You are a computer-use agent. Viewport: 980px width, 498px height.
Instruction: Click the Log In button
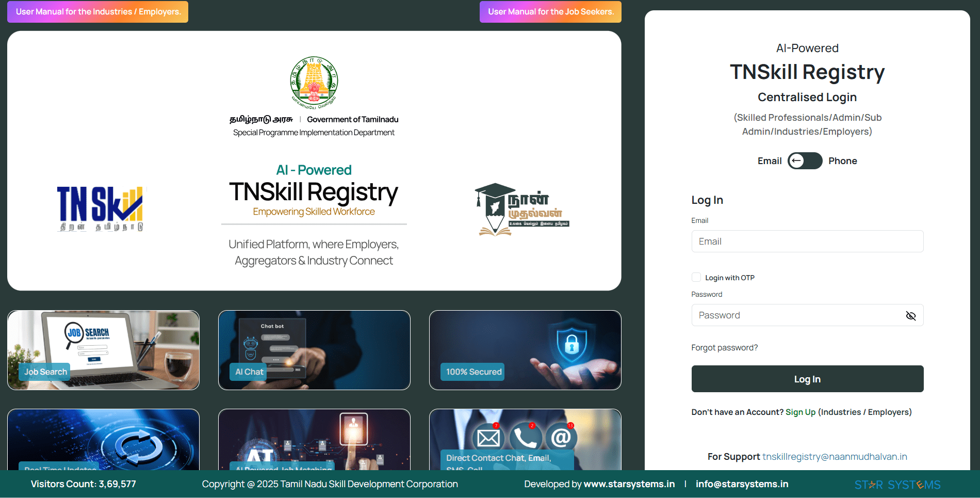pyautogui.click(x=807, y=379)
